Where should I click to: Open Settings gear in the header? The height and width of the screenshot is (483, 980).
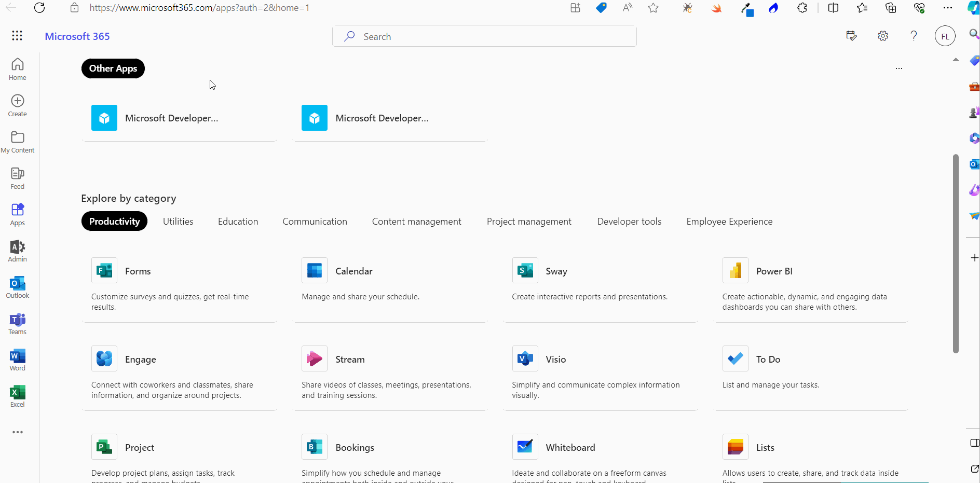883,36
